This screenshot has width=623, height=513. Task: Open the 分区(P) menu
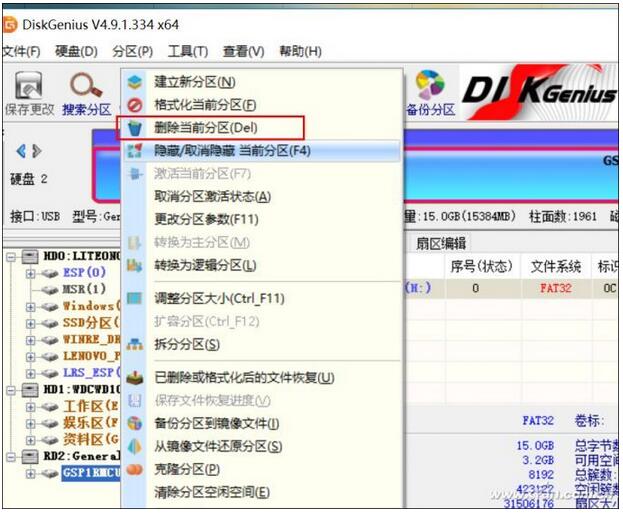pyautogui.click(x=132, y=51)
